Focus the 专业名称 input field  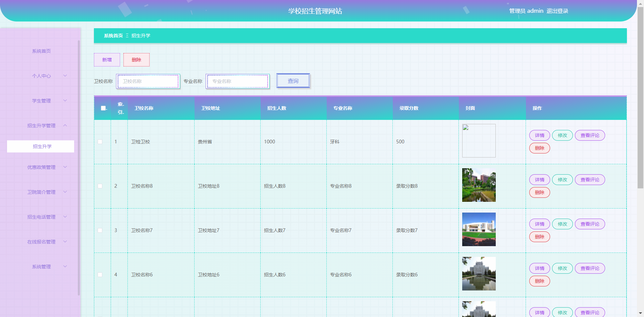(x=238, y=81)
